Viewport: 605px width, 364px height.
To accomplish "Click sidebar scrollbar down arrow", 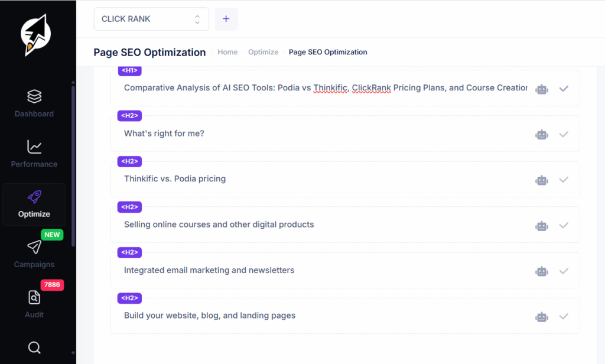I will pyautogui.click(x=73, y=353).
